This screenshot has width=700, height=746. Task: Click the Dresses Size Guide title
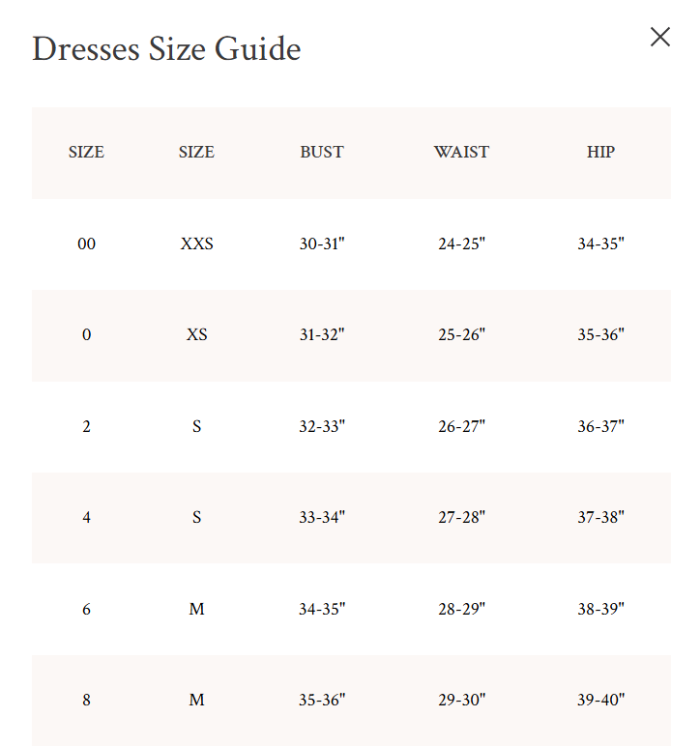coord(166,48)
